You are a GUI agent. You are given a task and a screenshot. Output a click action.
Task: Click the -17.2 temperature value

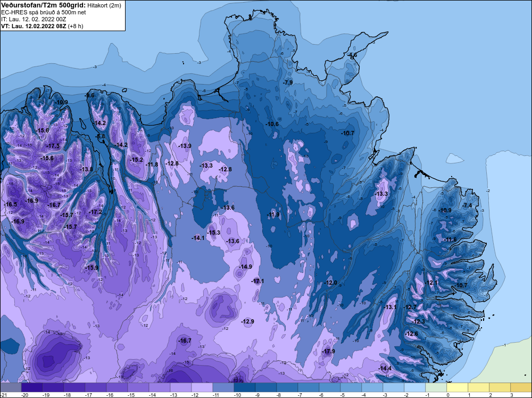95,212
